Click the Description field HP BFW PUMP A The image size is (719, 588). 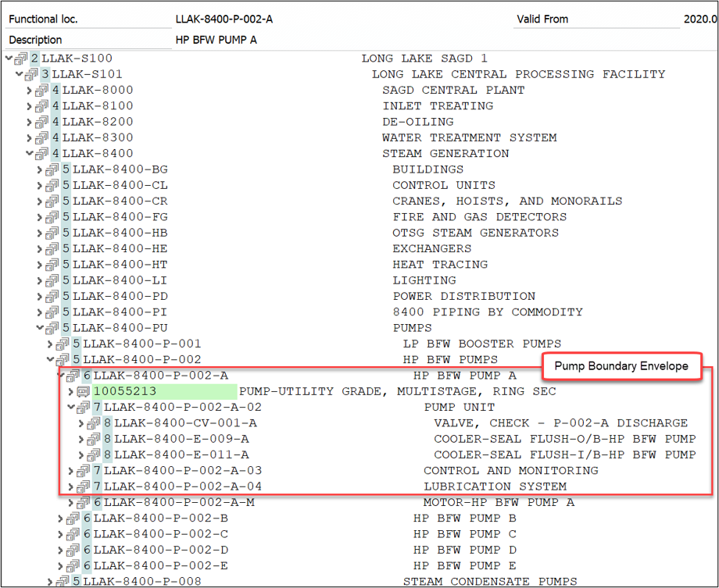(216, 41)
